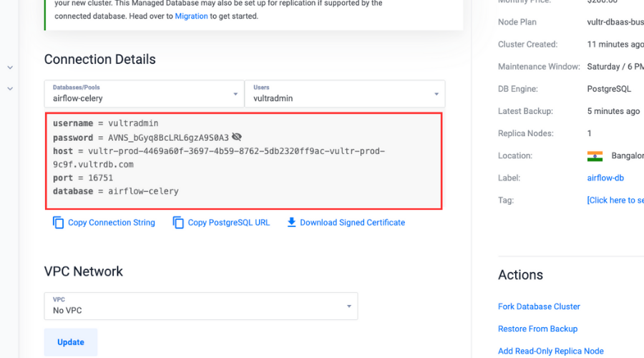The image size is (644, 358).
Task: Click the host value ending vultrdb.com
Action: tap(219, 158)
